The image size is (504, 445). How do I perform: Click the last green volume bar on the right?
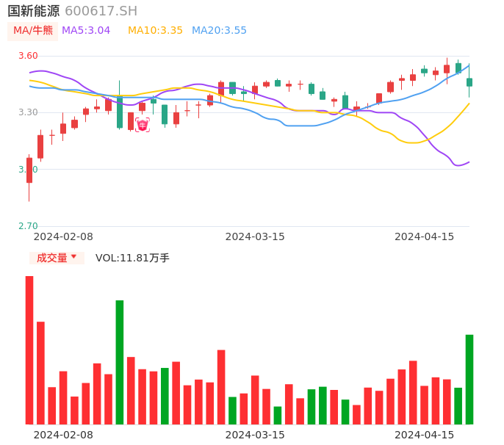point(469,379)
